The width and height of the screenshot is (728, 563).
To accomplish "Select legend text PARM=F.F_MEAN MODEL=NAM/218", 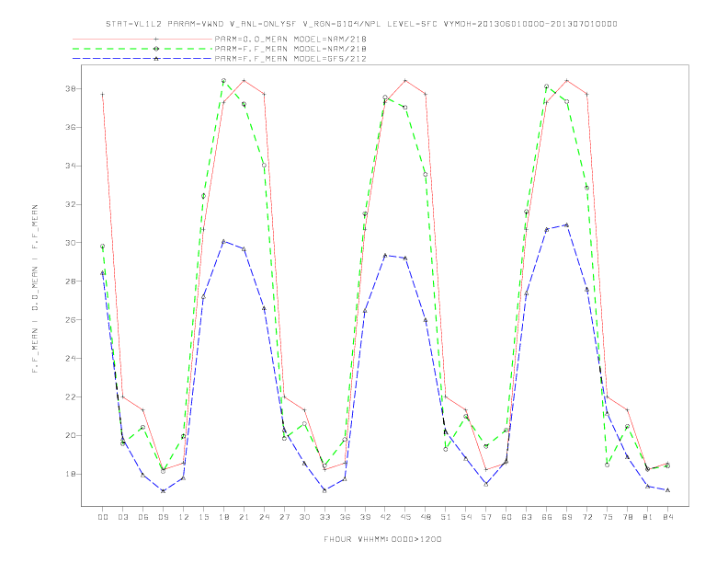I will [x=290, y=49].
